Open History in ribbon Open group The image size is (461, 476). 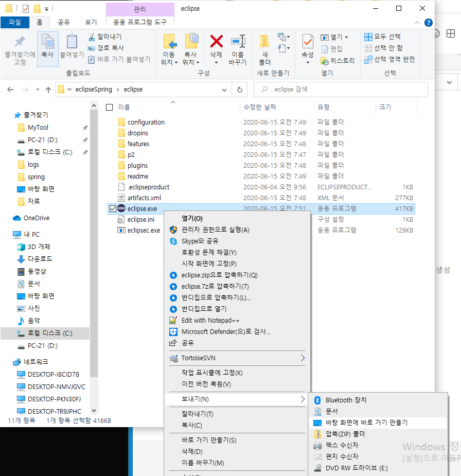coord(338,61)
